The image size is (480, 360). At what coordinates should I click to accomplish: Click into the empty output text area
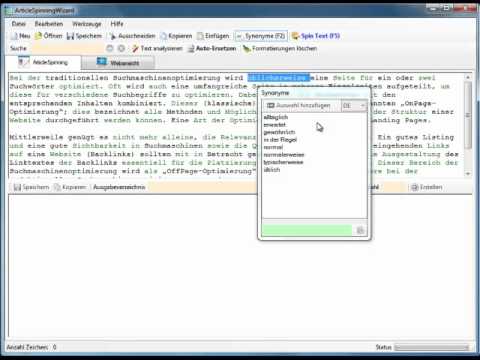pyautogui.click(x=240, y=267)
